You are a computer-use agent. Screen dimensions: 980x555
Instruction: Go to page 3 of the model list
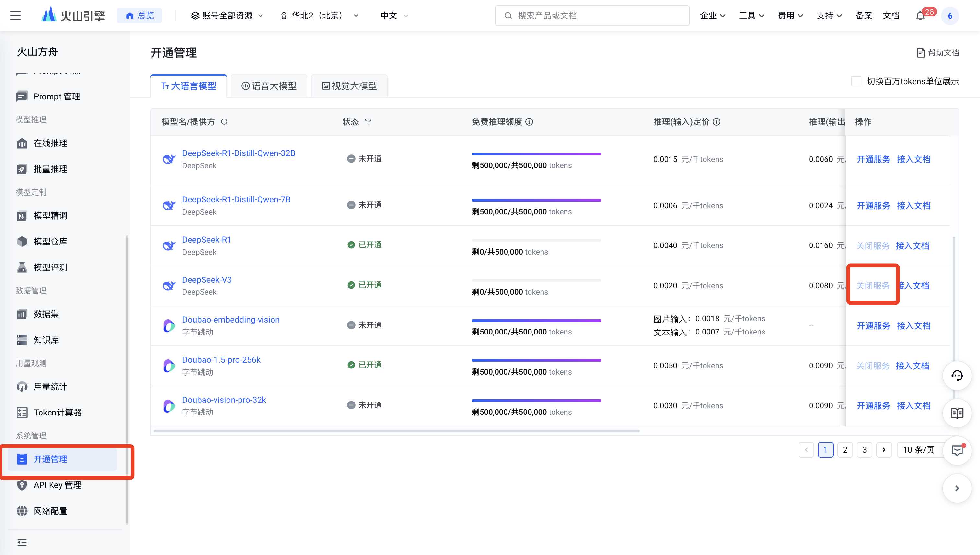(864, 450)
